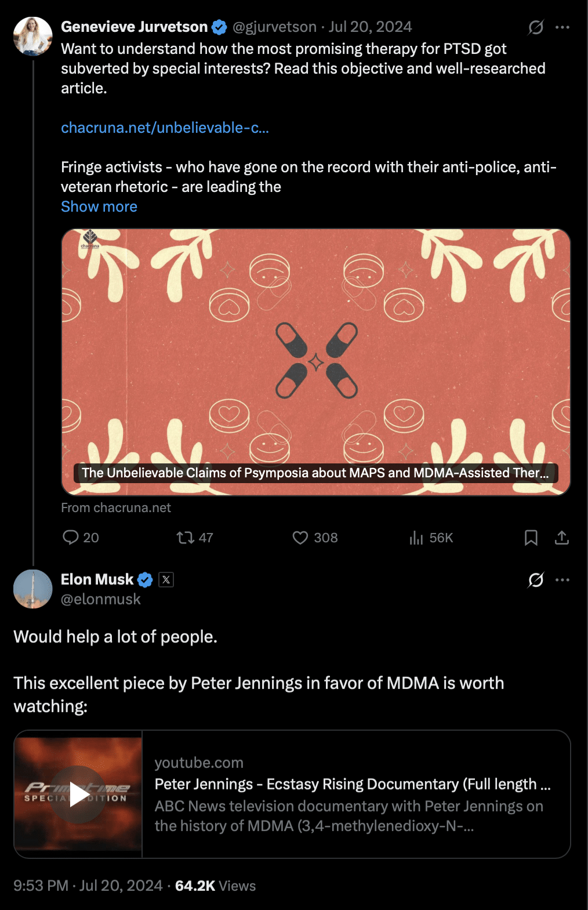Click Elon Musk's blue verified checkmark
The width and height of the screenshot is (588, 910).
point(145,579)
